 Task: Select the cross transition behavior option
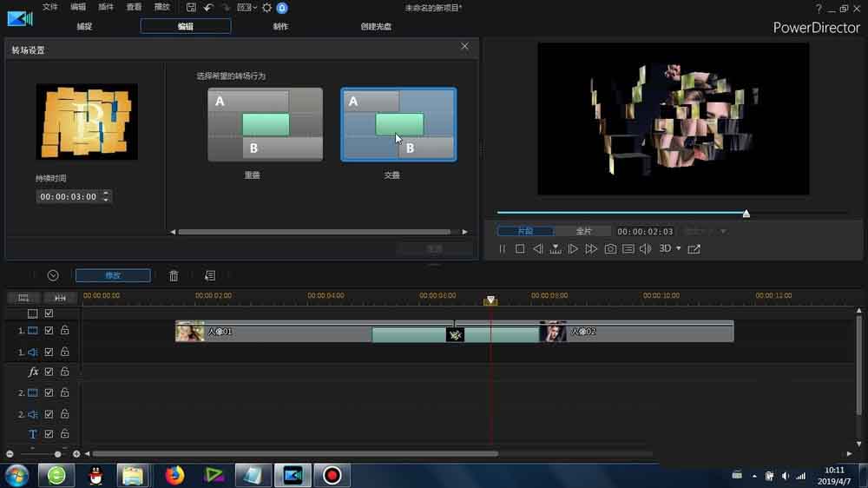coord(398,124)
